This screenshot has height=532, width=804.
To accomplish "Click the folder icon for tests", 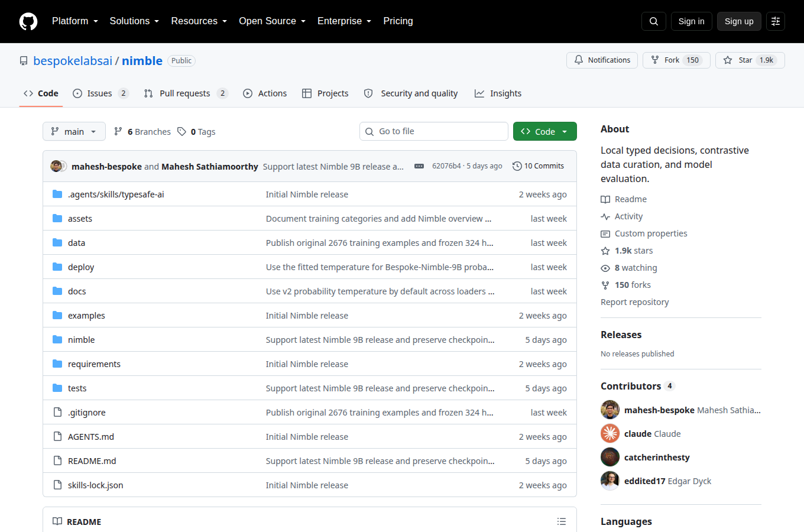I will 57,388.
